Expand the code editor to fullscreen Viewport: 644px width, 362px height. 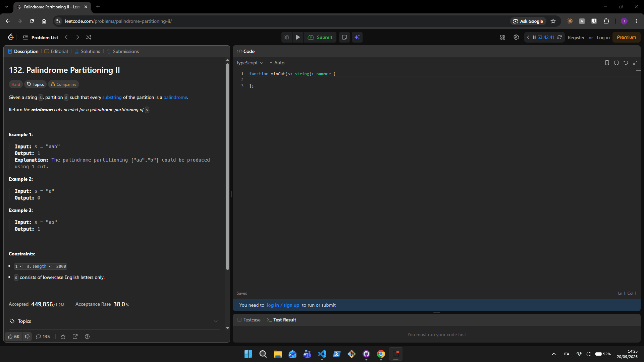[635, 63]
